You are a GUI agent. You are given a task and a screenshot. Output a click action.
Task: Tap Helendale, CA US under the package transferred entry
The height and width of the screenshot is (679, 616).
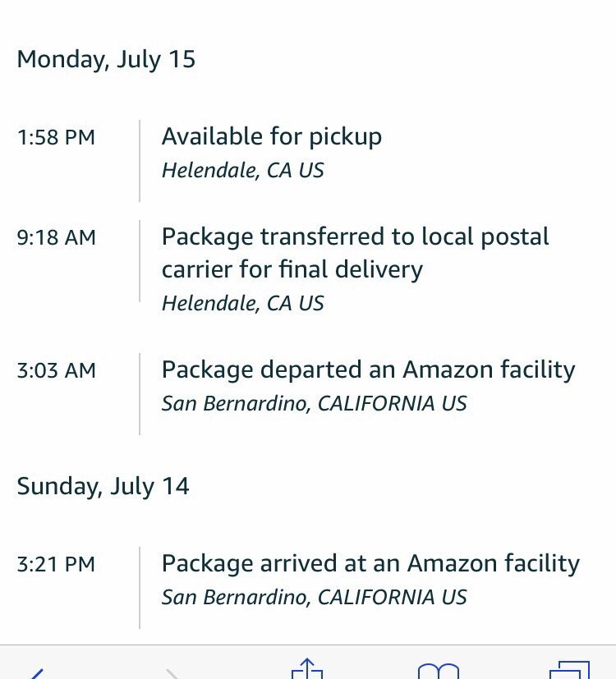pyautogui.click(x=242, y=304)
